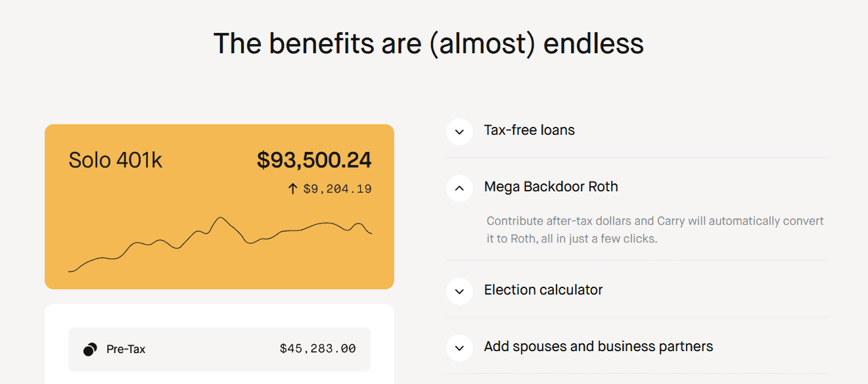868x384 pixels.
Task: Select the Pre-Tax row
Action: click(x=219, y=349)
